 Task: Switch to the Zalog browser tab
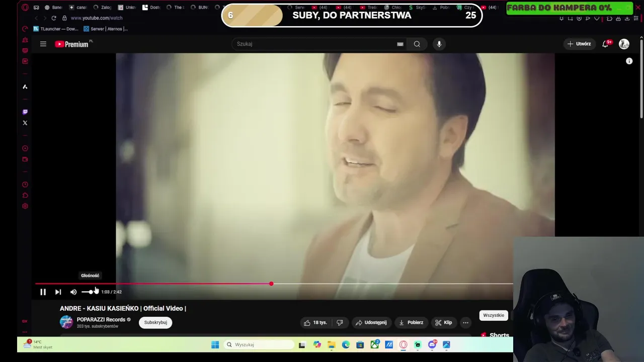pos(102,8)
